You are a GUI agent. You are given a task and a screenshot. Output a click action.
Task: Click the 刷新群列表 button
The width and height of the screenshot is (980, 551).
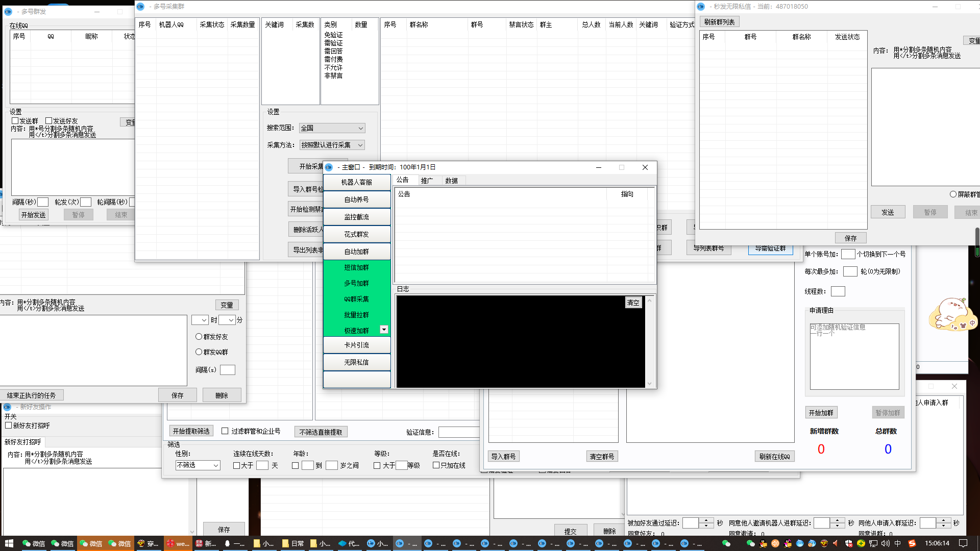[720, 22]
